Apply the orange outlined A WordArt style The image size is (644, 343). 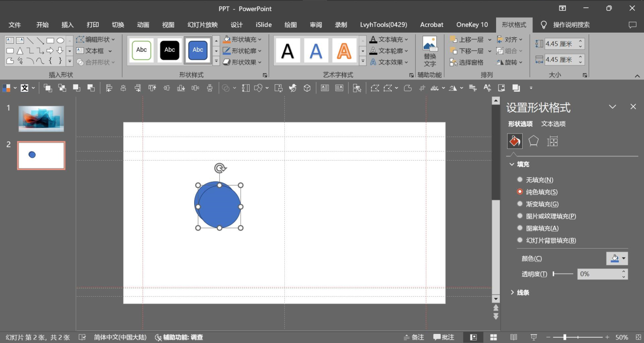pyautogui.click(x=344, y=50)
